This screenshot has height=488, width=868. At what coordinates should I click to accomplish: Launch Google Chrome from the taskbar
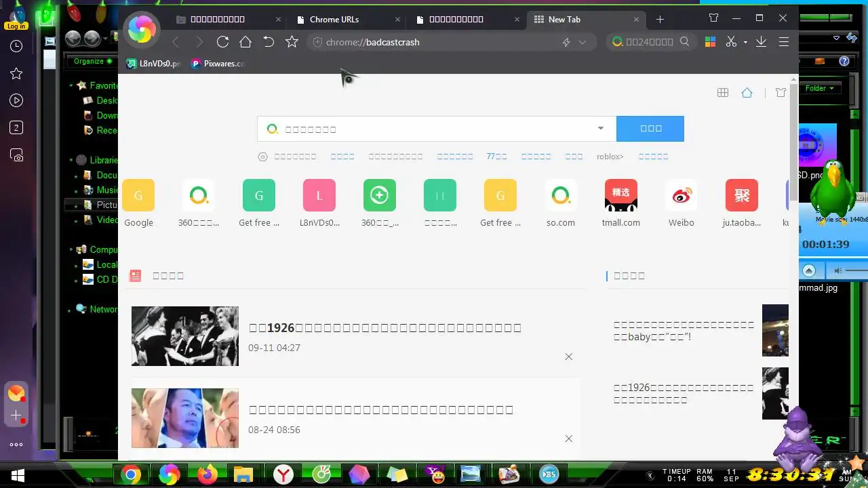[132, 474]
